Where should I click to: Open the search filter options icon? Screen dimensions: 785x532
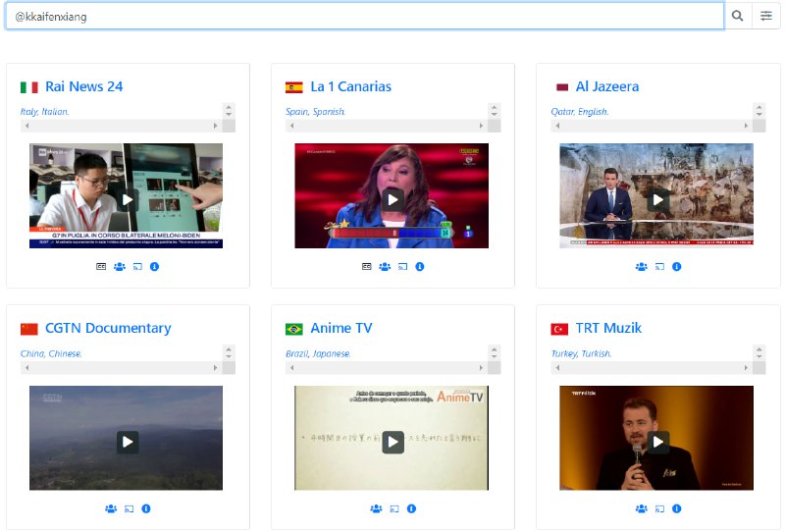(x=766, y=16)
